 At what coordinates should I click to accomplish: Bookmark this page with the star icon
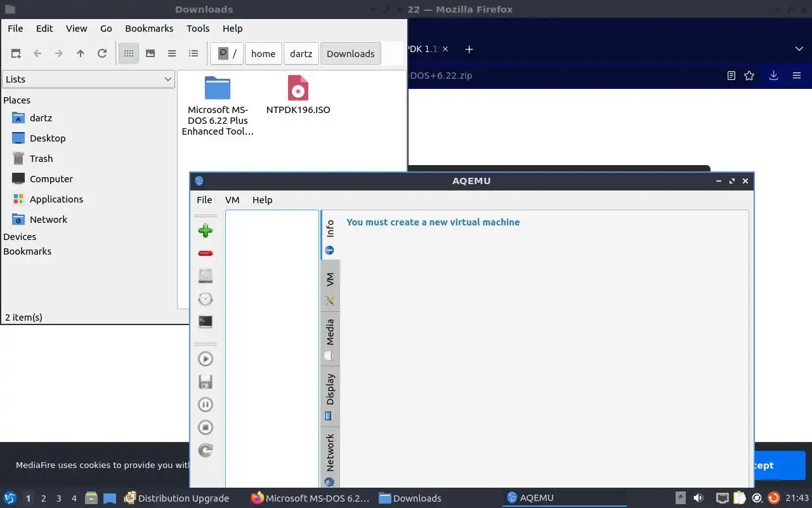[749, 76]
